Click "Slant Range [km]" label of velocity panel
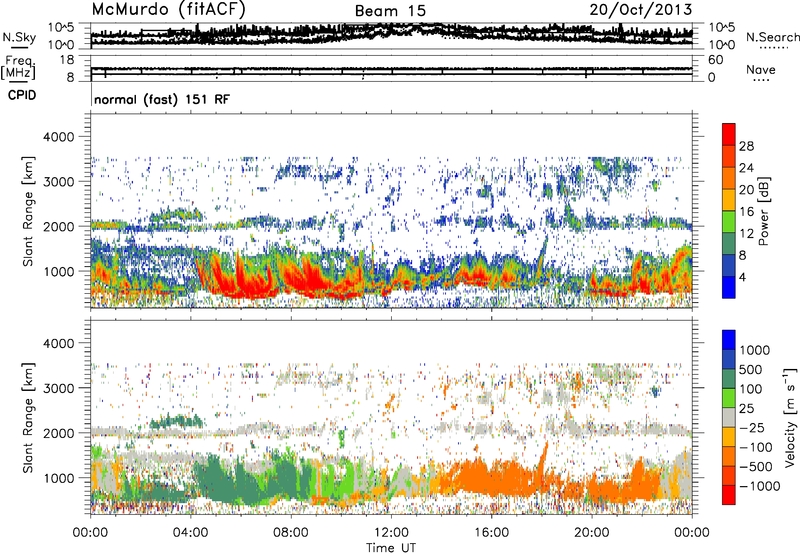Viewport: 800px width, 554px height. click(28, 417)
